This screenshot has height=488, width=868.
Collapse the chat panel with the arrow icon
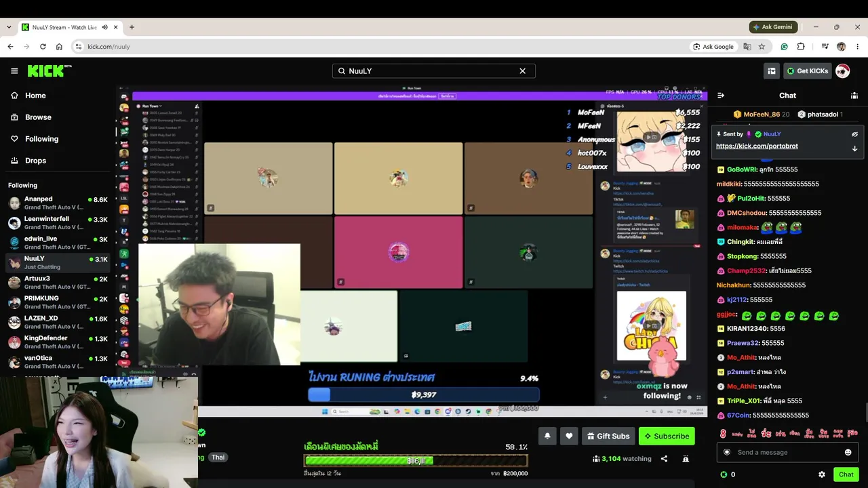click(x=721, y=96)
